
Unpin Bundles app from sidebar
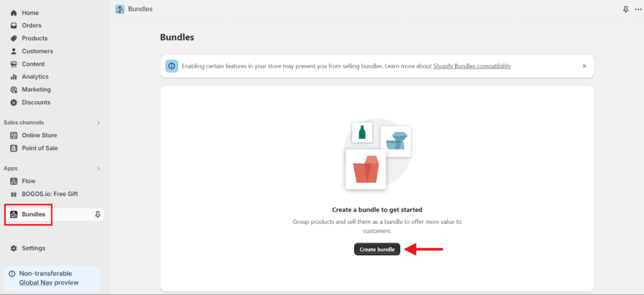pyautogui.click(x=97, y=214)
